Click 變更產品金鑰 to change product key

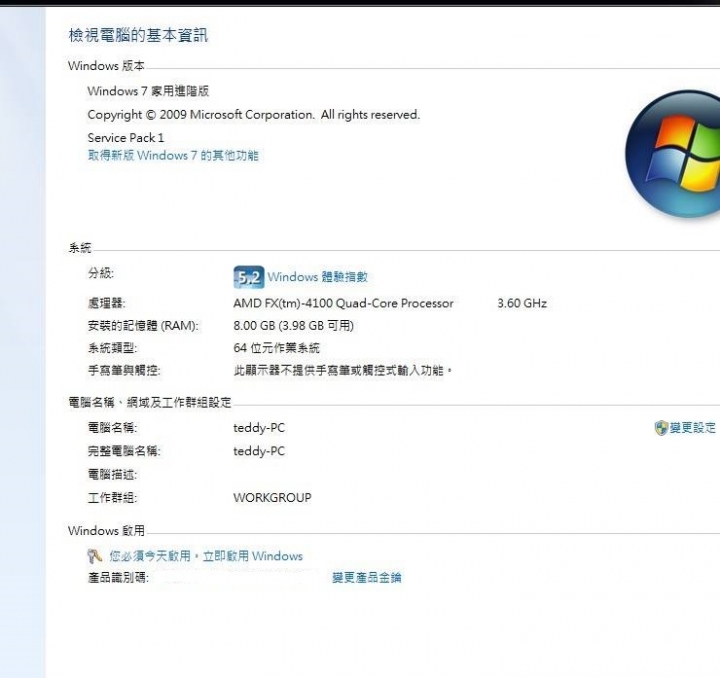click(x=366, y=577)
